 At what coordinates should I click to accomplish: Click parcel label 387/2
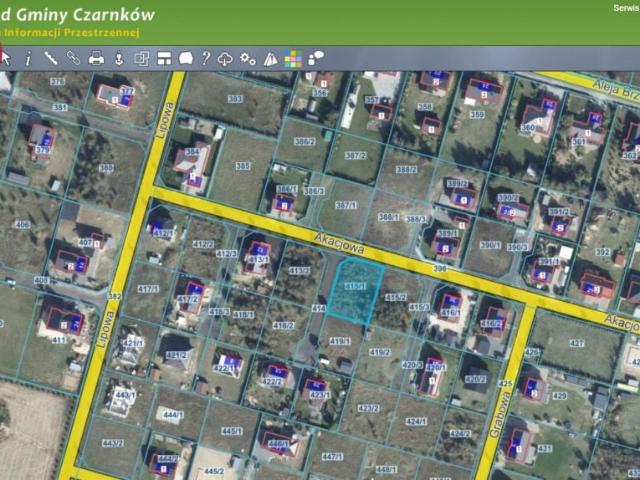[356, 156]
